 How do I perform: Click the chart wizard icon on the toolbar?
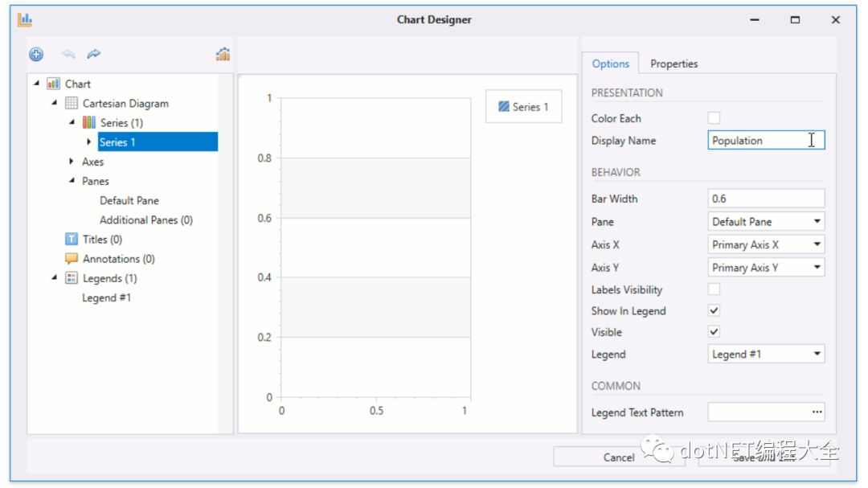[222, 54]
